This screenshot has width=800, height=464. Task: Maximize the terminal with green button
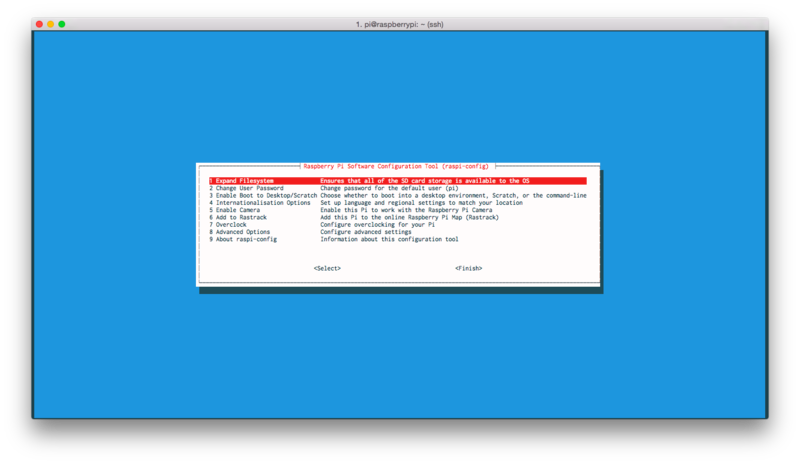(62, 24)
